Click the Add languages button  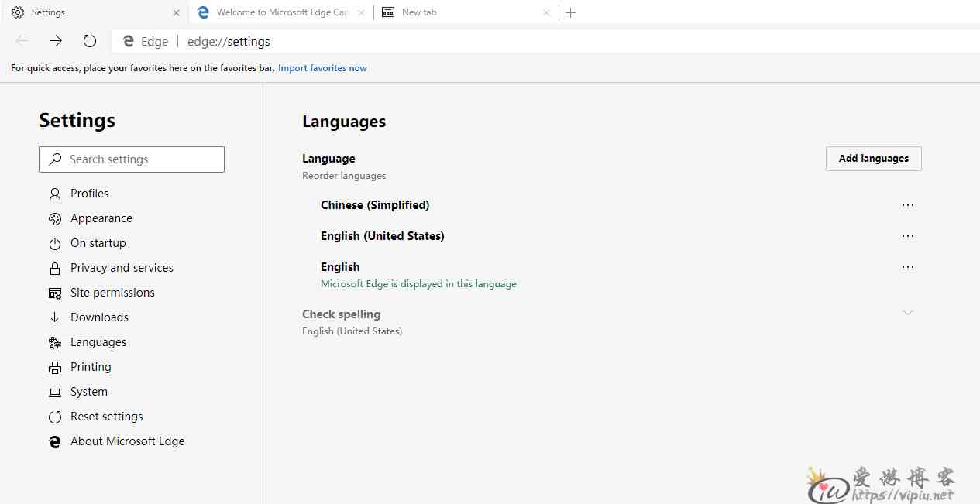coord(874,159)
